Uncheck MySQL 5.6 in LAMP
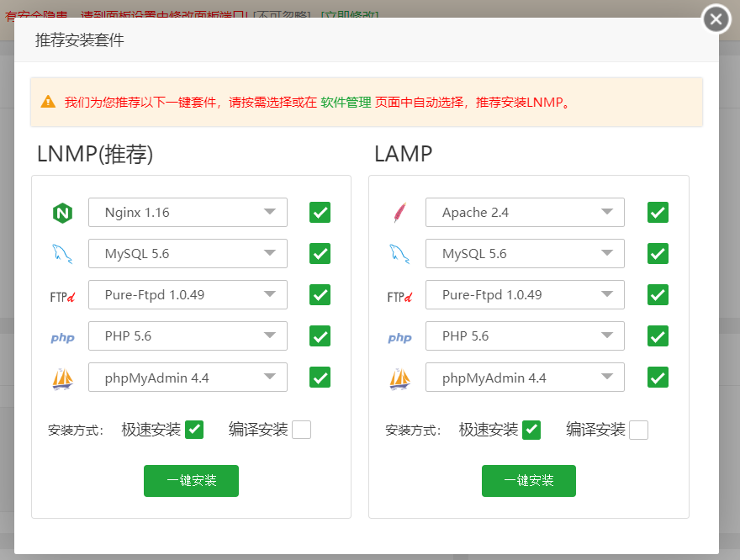The width and height of the screenshot is (740, 560). click(658, 253)
